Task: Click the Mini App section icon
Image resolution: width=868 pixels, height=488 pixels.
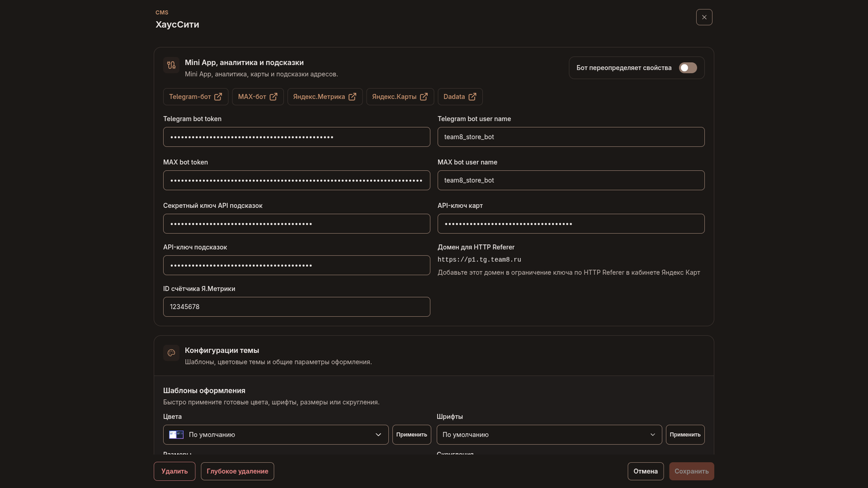Action: click(x=171, y=65)
